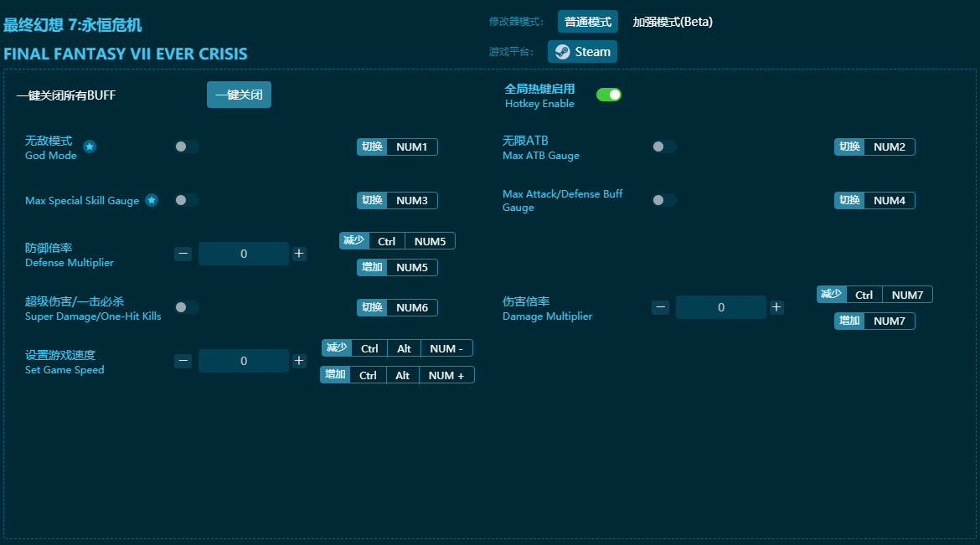Click the Defense Multiplier value field
The height and width of the screenshot is (545, 980).
click(244, 254)
